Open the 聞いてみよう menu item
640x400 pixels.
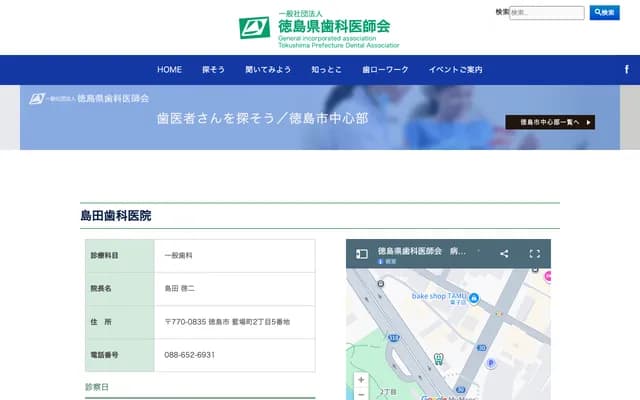[x=268, y=70]
